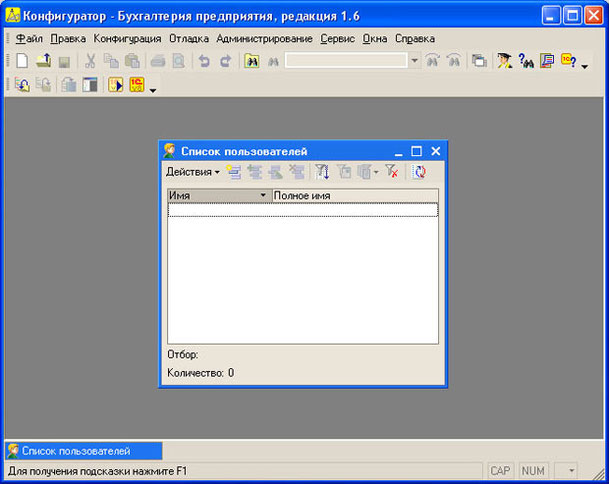Create a new document with toolbar icon
Screen dimensions: 609x484
pyautogui.click(x=22, y=61)
